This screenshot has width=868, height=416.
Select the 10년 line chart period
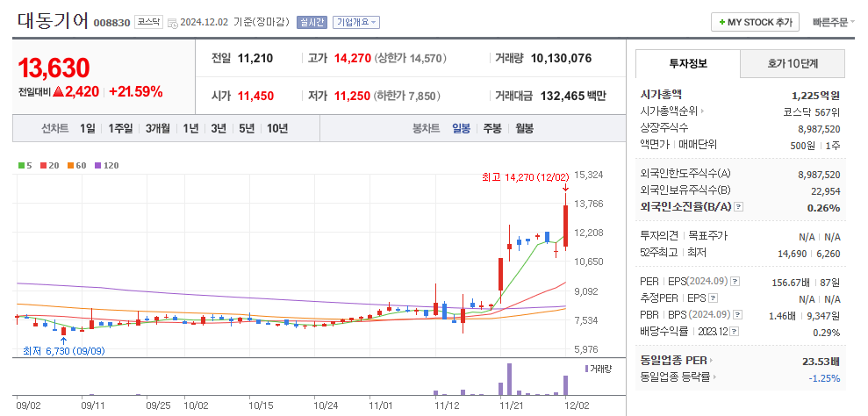tap(277, 128)
